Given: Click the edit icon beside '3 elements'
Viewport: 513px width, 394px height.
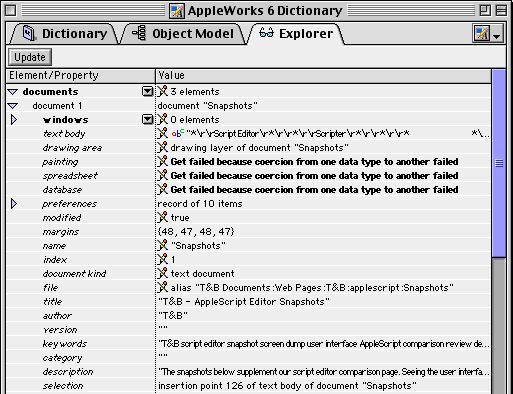Looking at the screenshot, I should (x=163, y=91).
